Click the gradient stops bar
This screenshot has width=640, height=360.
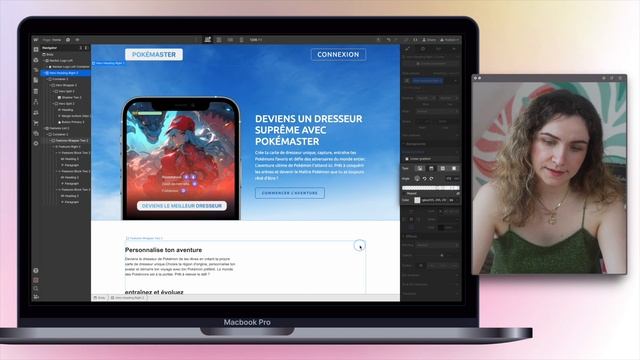click(x=430, y=188)
